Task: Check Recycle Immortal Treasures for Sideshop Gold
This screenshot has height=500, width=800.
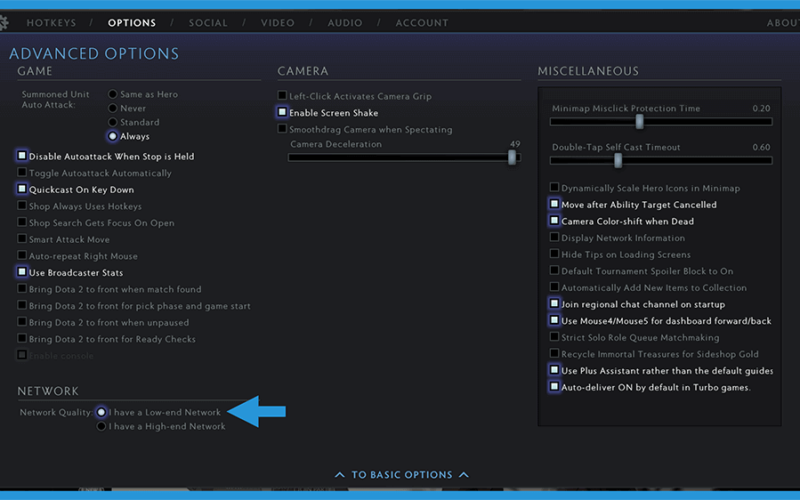Action: tap(554, 353)
